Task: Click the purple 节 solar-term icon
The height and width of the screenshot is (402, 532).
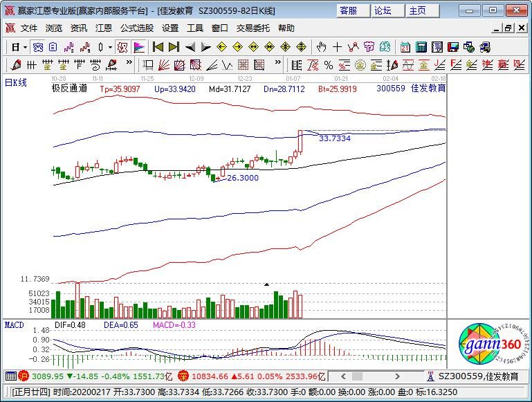Action: pyautogui.click(x=369, y=47)
